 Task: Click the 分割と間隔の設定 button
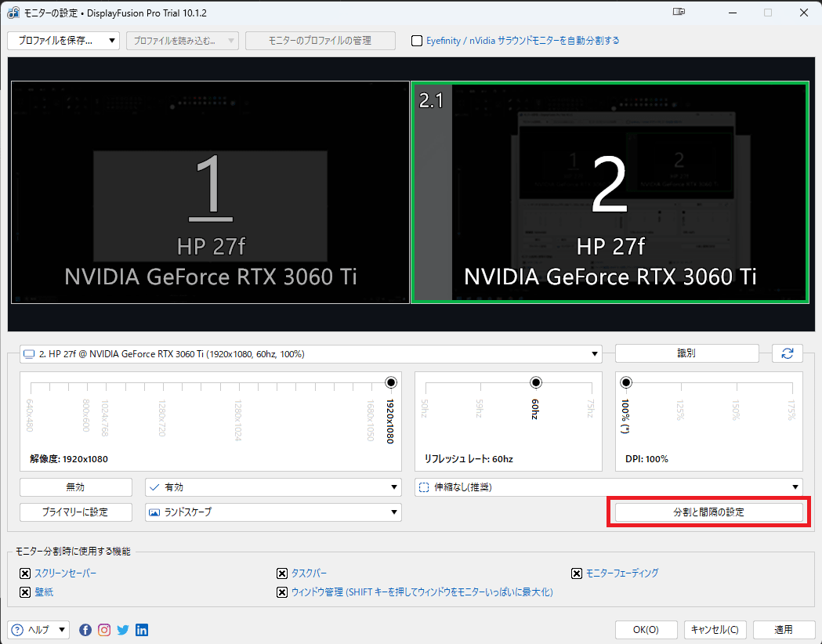pyautogui.click(x=708, y=512)
